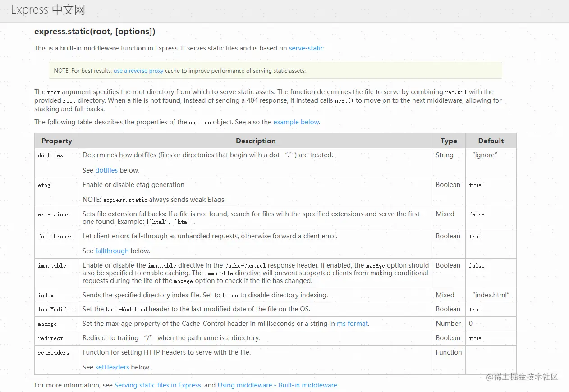Click the Description column header

pyautogui.click(x=255, y=141)
